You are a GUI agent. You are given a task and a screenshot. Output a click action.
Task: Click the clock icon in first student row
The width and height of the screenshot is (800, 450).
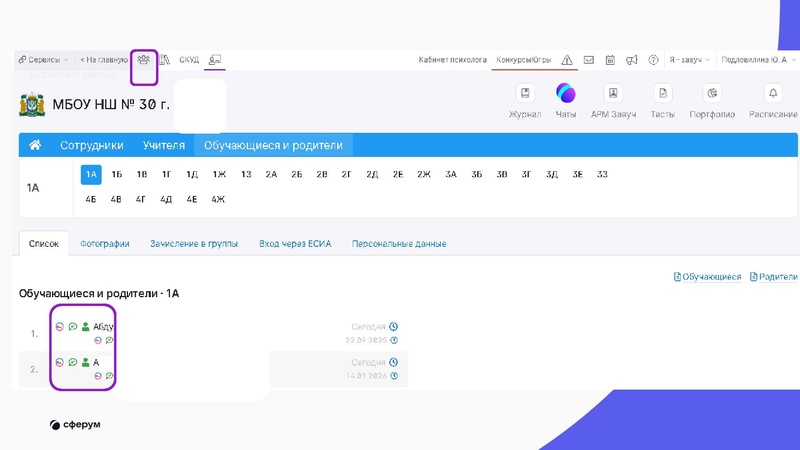(393, 326)
